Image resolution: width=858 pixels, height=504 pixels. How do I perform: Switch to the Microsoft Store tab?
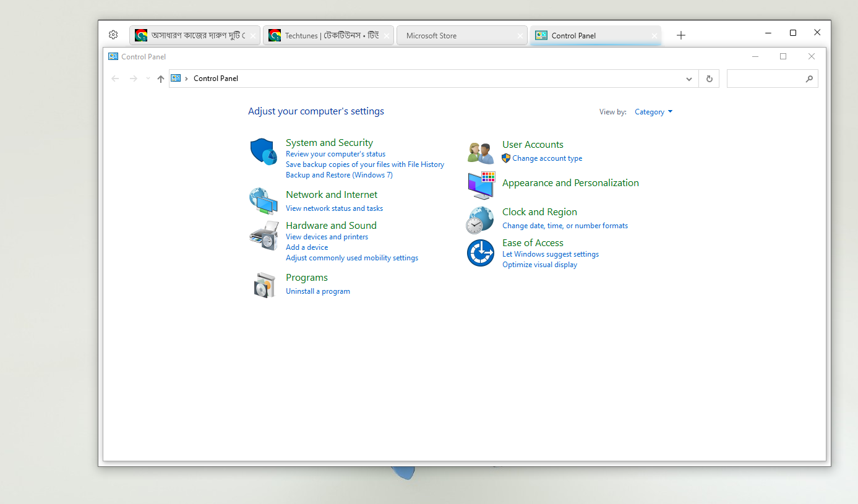pos(462,35)
